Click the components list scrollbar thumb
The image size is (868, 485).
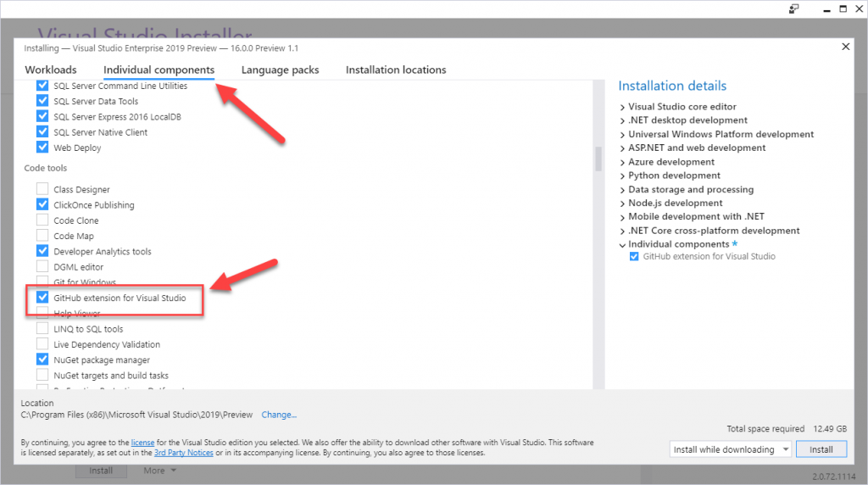[598, 159]
